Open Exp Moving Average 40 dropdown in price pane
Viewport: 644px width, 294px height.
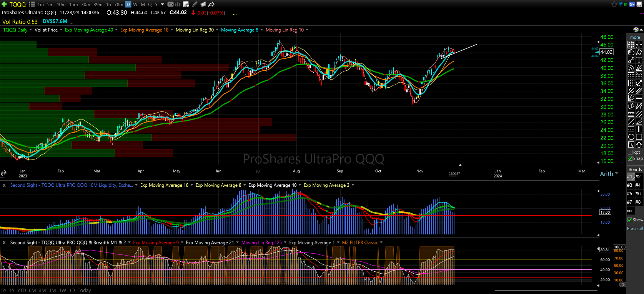[116, 30]
